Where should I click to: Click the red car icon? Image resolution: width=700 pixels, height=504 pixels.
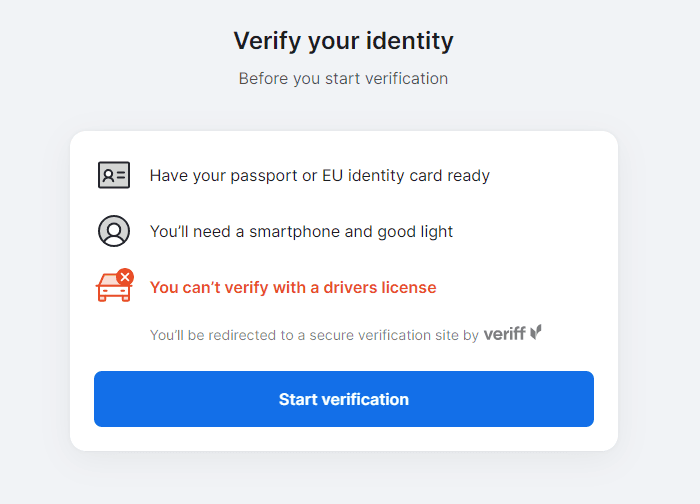pos(112,288)
